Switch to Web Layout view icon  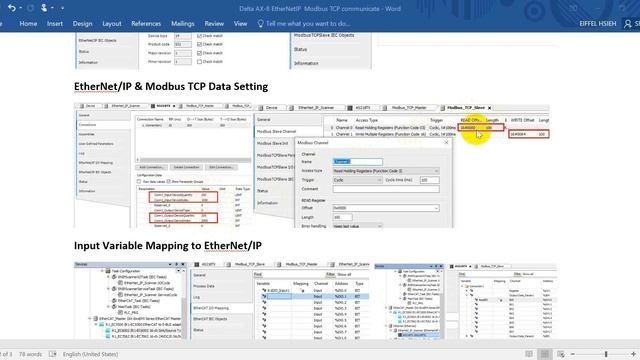point(561,354)
